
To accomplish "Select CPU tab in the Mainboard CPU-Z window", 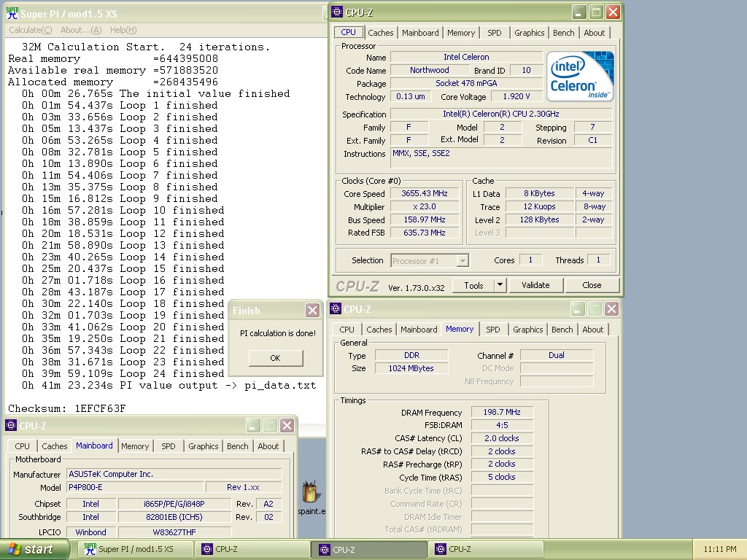I will pyautogui.click(x=22, y=446).
